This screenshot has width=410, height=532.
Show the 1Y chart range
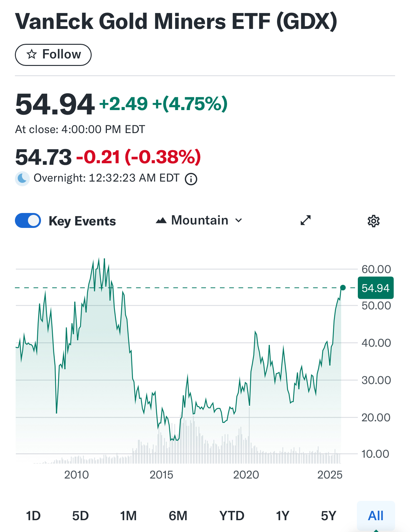click(x=282, y=516)
